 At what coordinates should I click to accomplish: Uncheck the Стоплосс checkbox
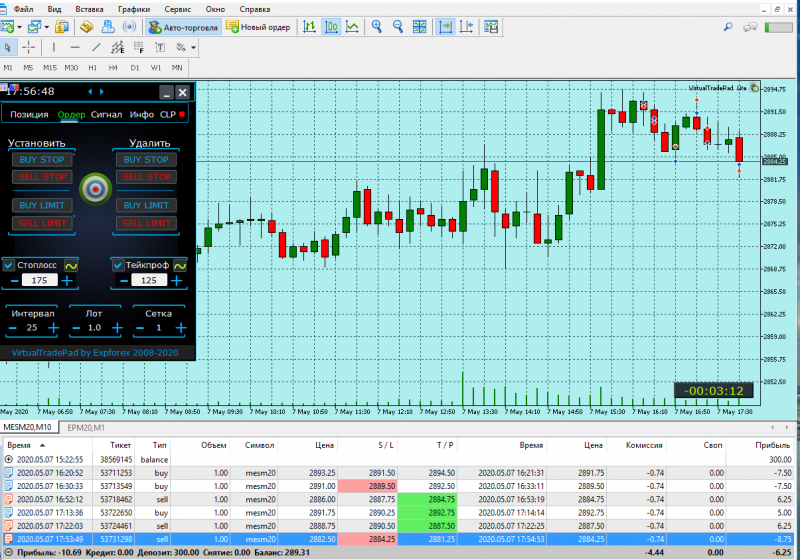tap(9, 265)
